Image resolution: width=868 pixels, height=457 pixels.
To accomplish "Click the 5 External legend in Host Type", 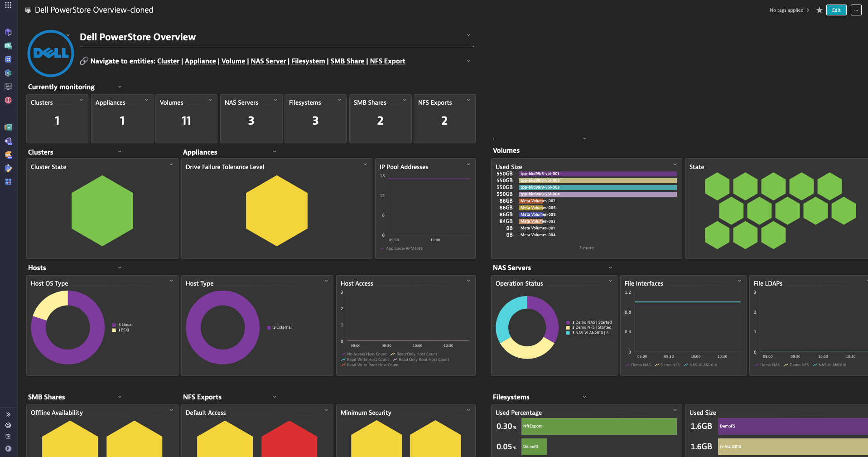I will [x=280, y=327].
